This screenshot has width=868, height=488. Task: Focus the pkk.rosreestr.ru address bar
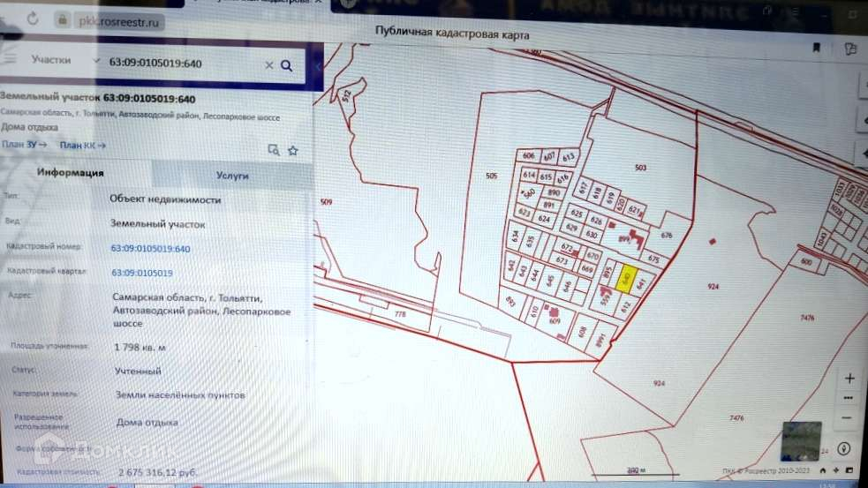tap(118, 21)
